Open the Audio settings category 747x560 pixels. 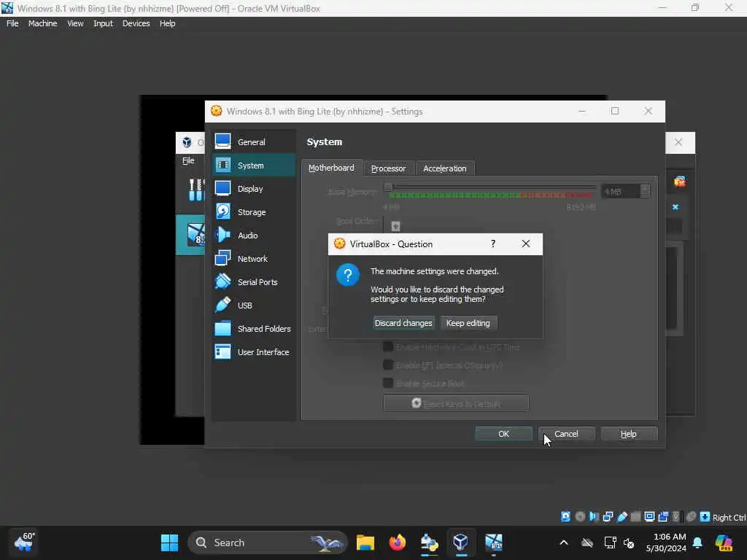[253, 236]
